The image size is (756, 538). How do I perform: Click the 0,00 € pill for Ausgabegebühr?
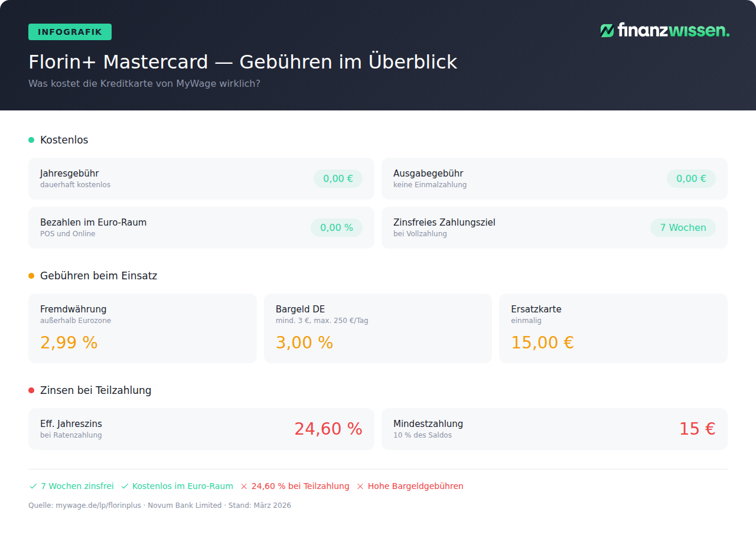click(x=691, y=178)
